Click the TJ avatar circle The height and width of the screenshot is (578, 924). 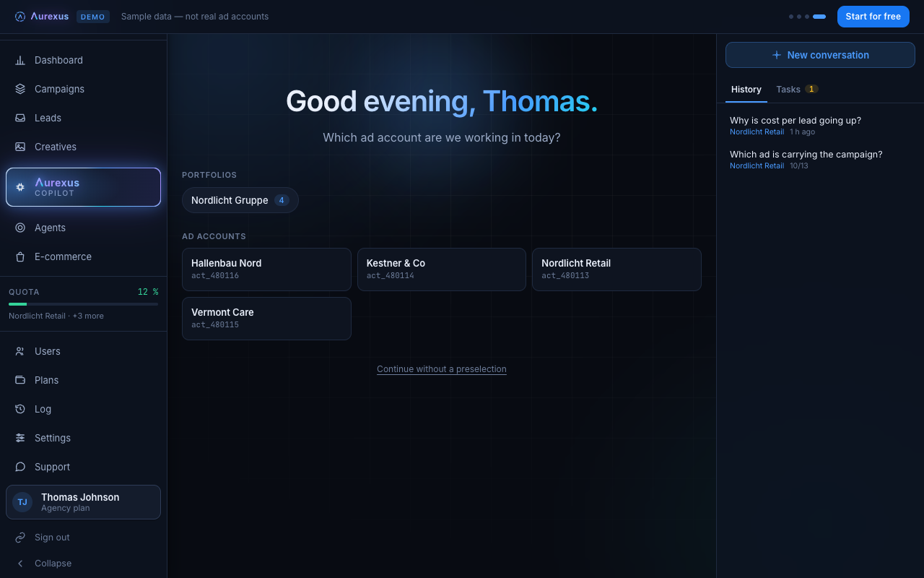[22, 502]
